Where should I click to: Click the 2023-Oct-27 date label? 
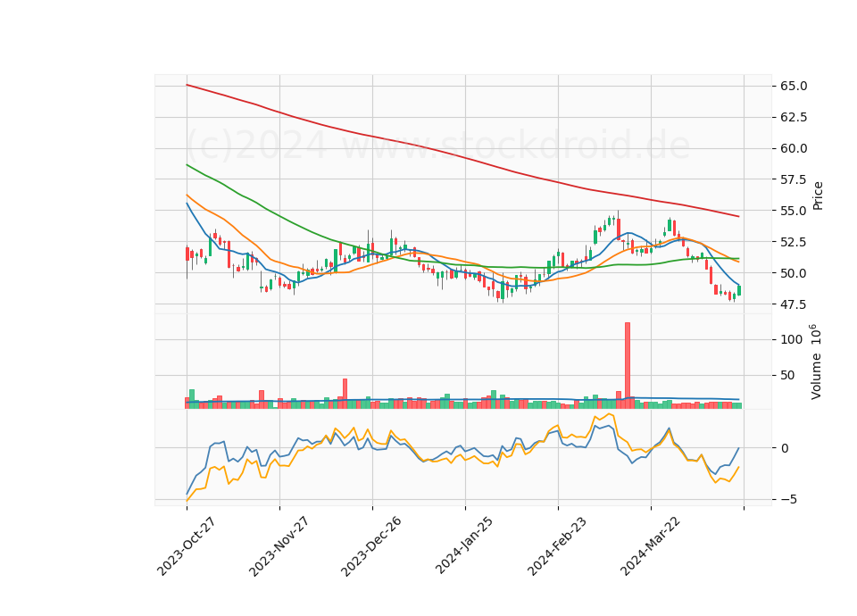pos(186,546)
